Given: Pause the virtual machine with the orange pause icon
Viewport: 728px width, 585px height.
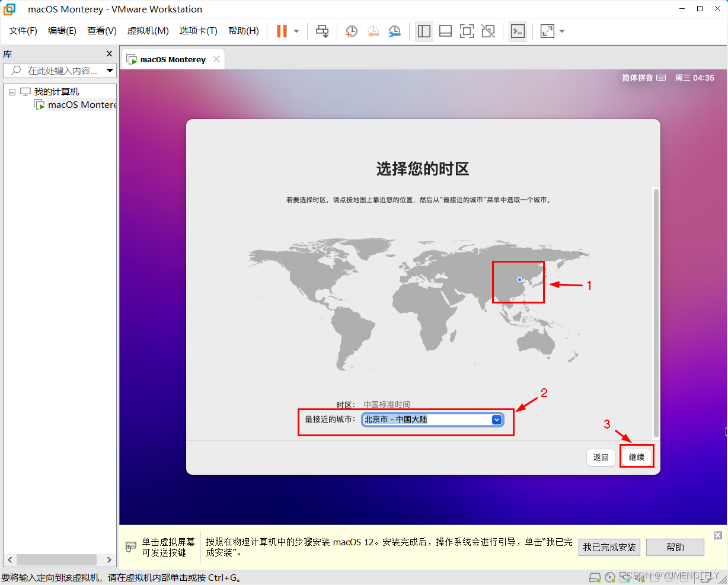Looking at the screenshot, I should tap(282, 31).
